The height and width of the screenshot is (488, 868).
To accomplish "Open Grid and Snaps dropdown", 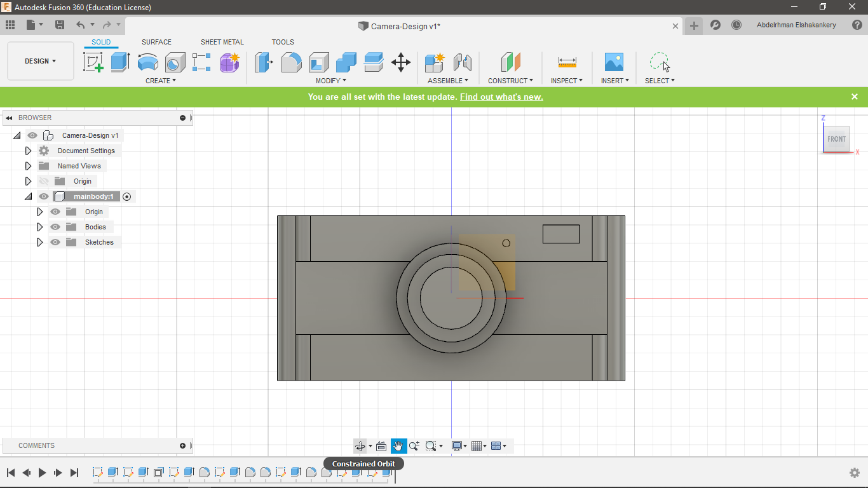I will [479, 446].
